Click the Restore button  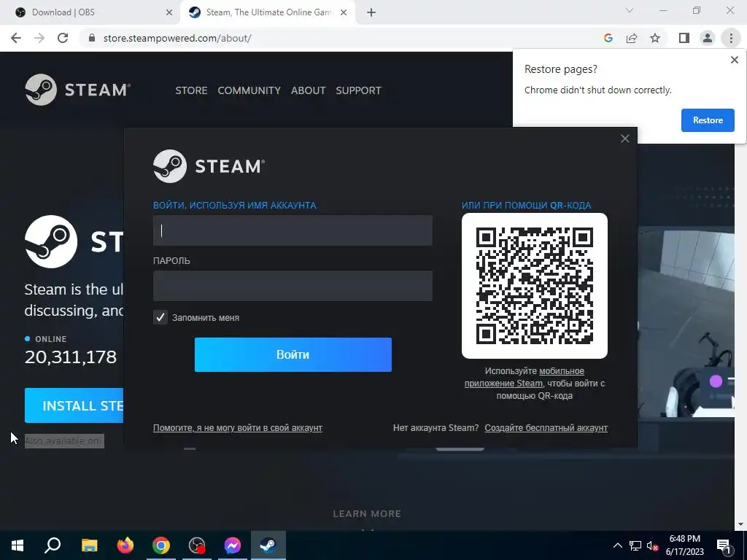click(708, 120)
